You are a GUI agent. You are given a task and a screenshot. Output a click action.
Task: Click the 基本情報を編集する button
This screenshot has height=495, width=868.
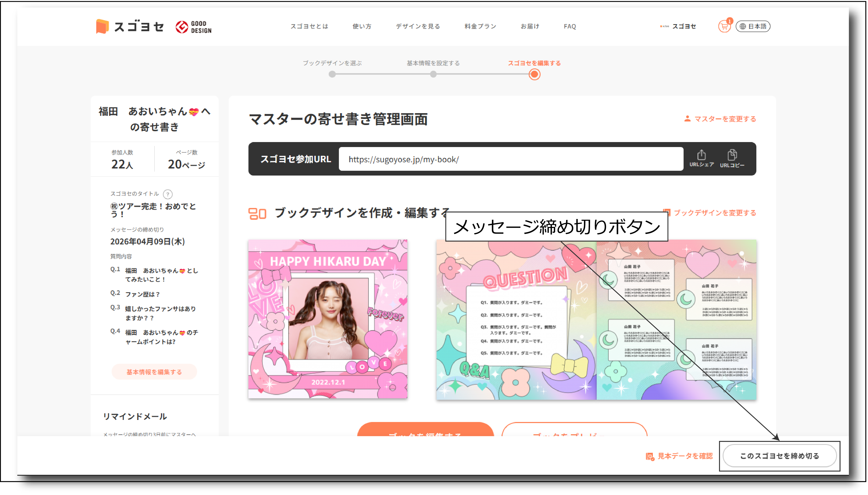(x=154, y=372)
